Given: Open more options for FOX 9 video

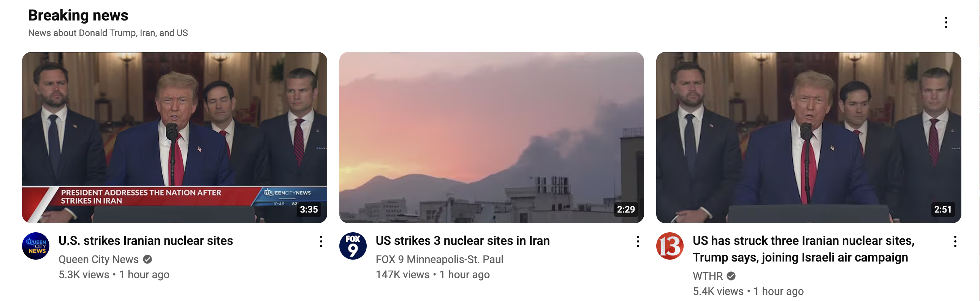Looking at the screenshot, I should (x=638, y=241).
